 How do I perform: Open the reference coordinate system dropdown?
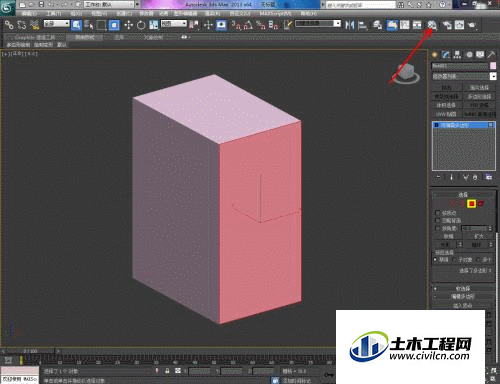[174, 24]
